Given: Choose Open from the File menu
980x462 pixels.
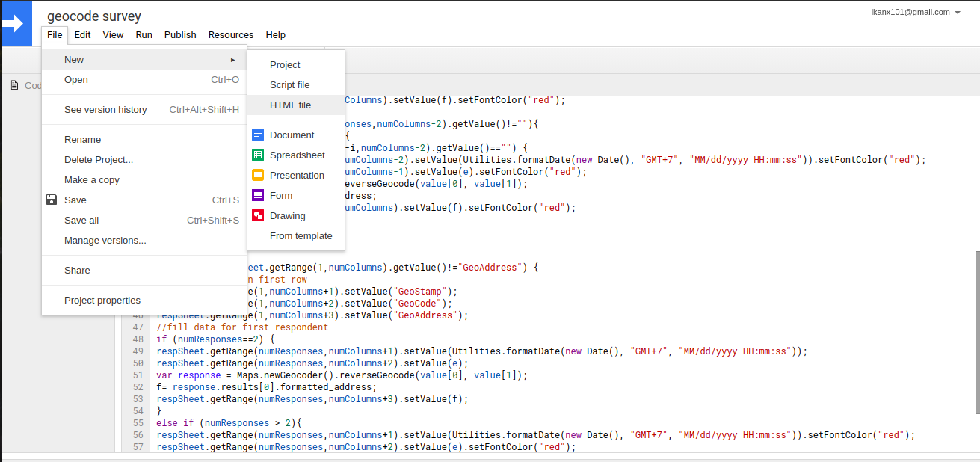Looking at the screenshot, I should (144, 79).
